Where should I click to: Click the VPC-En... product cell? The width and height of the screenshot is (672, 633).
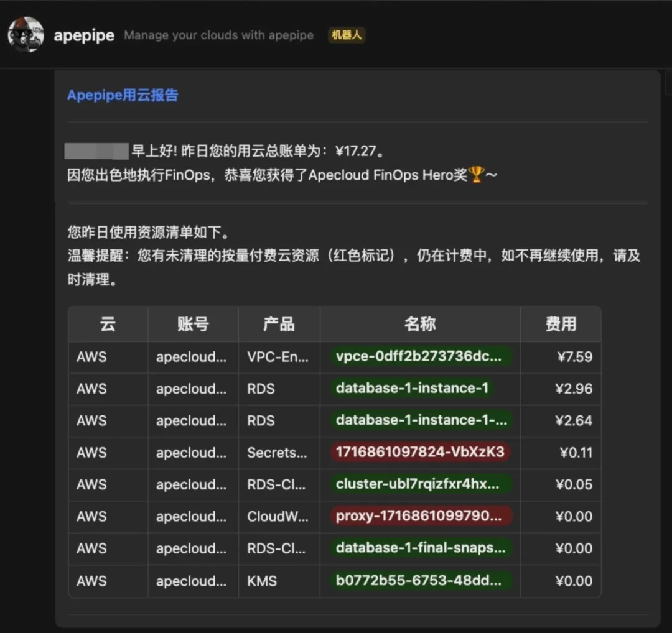[x=278, y=357]
